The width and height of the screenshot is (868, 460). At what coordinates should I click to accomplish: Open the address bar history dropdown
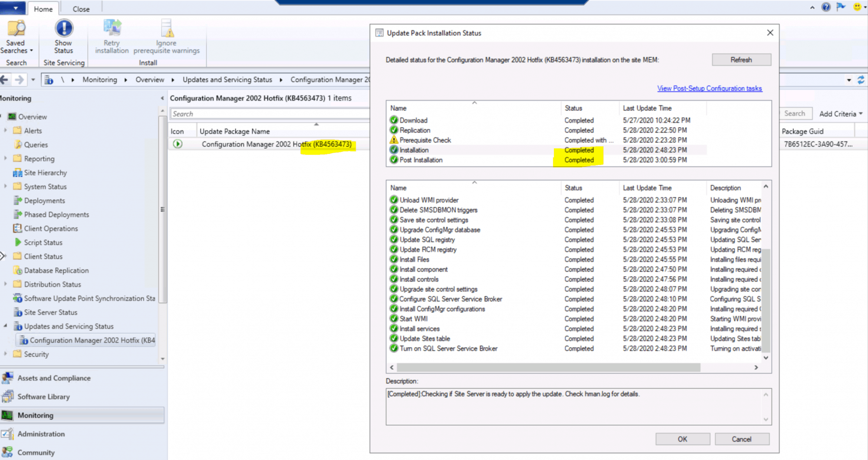click(849, 80)
